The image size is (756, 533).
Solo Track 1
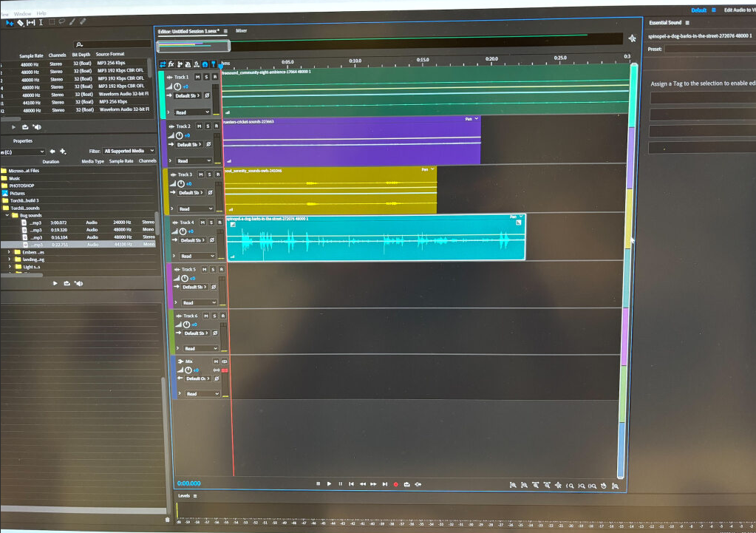tap(206, 77)
